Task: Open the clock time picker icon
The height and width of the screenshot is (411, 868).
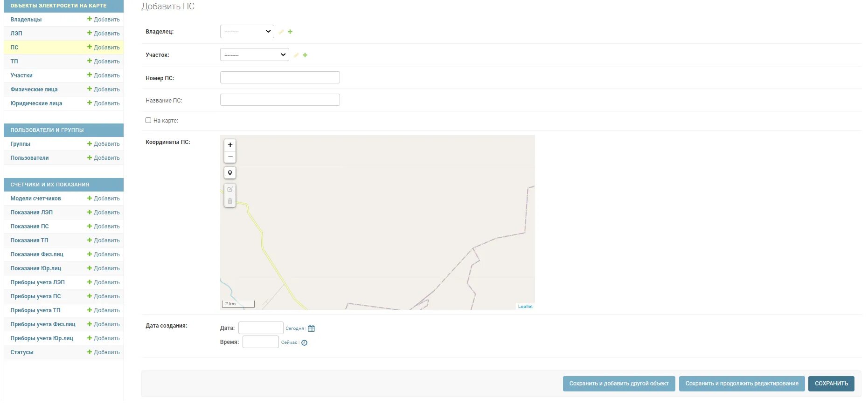Action: pos(305,342)
